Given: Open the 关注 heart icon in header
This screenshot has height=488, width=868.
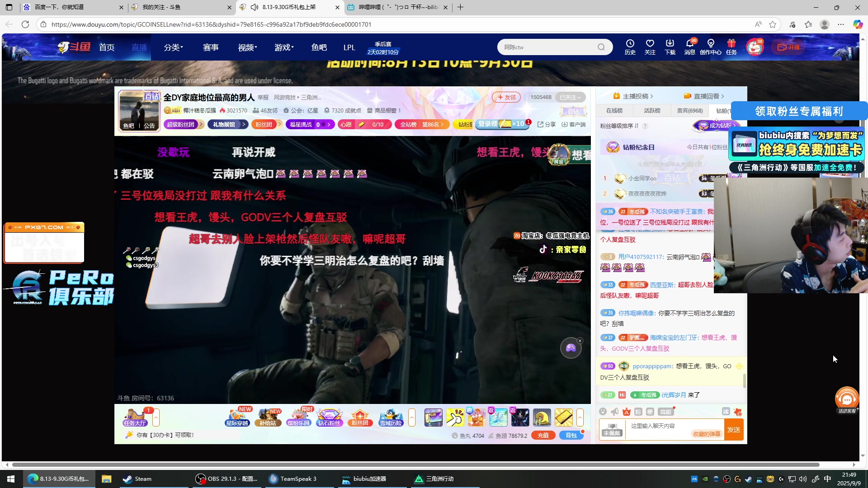Looking at the screenshot, I should click(650, 47).
